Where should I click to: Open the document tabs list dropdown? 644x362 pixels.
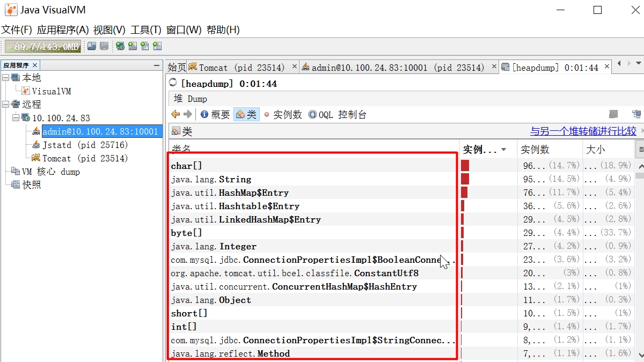638,64
